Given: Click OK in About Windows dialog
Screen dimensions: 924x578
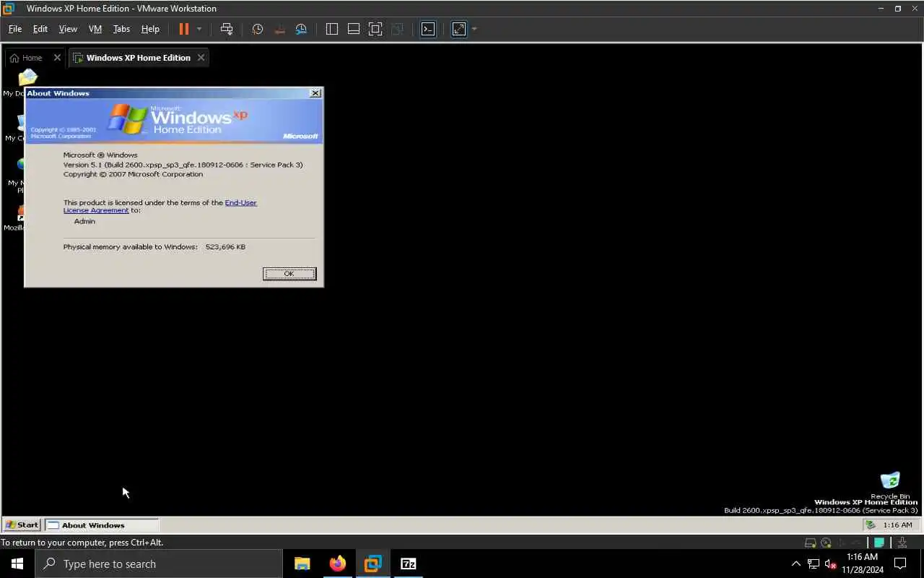Looking at the screenshot, I should tap(289, 274).
